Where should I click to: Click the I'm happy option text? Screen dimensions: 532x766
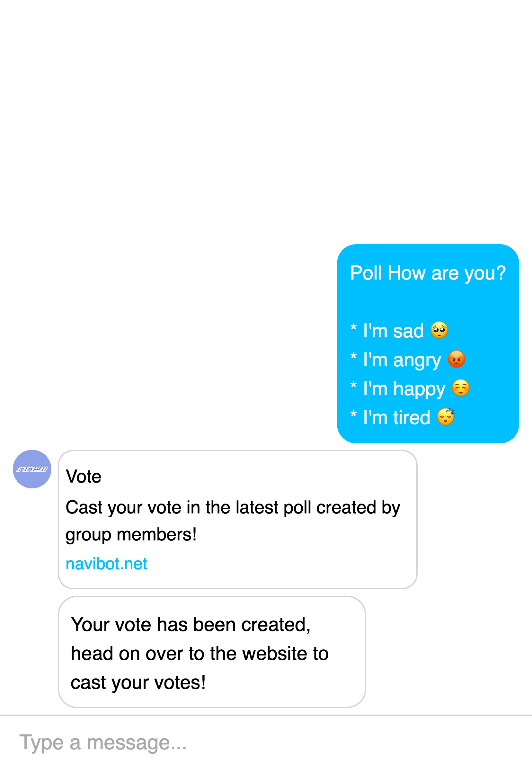[x=404, y=389]
